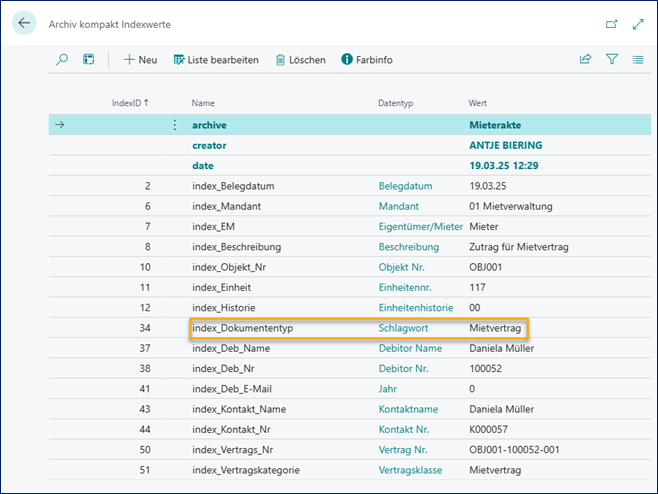Viewport: 658px width, 494px height.
Task: Toggle the list layout view icon
Action: [638, 60]
